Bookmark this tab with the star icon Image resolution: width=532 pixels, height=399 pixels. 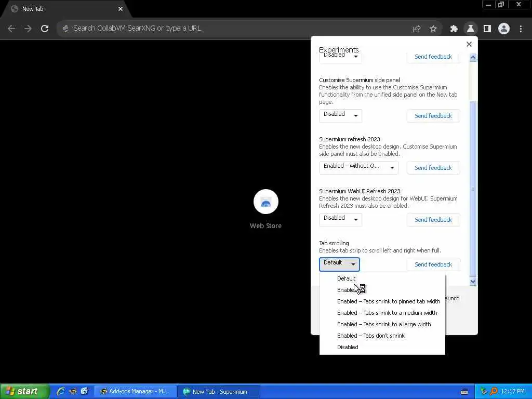pos(433,29)
